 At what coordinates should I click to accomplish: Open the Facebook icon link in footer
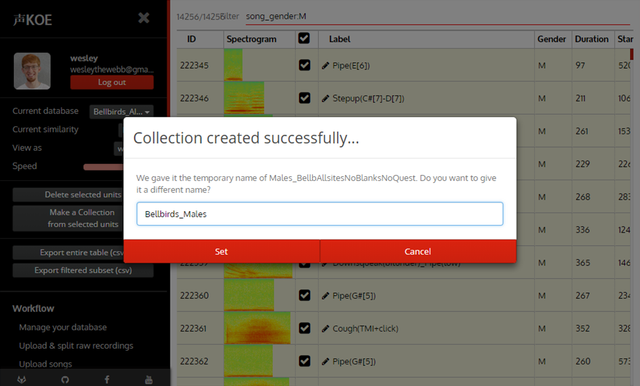pos(107,379)
